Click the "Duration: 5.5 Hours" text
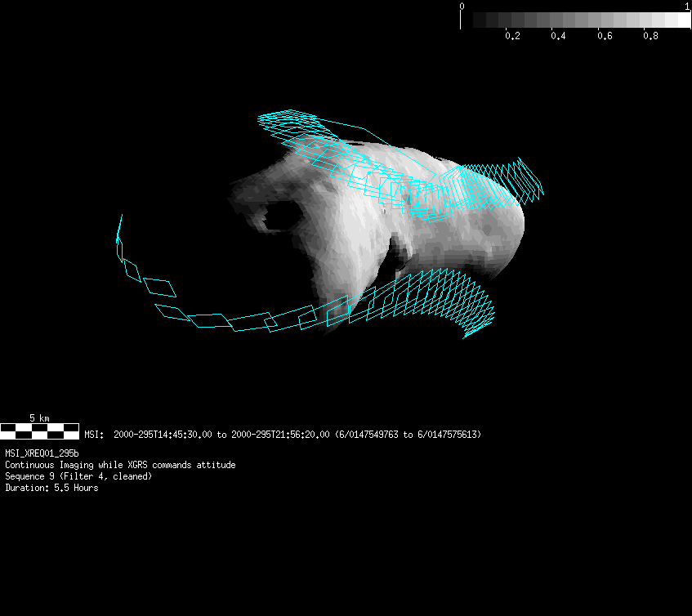The image size is (692, 616). point(51,488)
